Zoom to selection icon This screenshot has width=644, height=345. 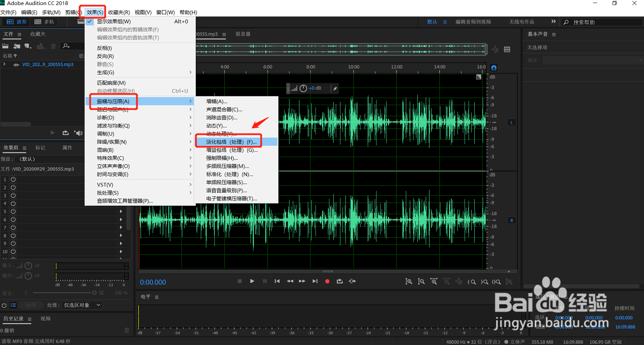496,282
